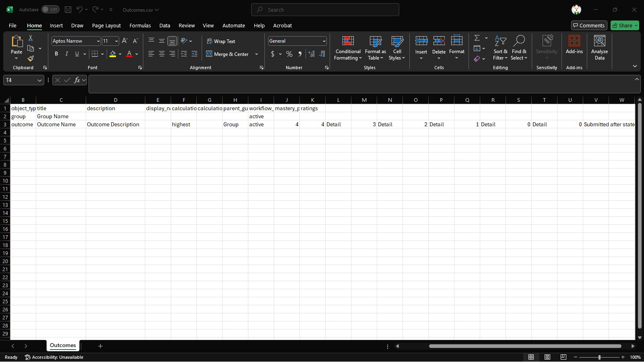The width and height of the screenshot is (644, 362).
Task: Click the Percent Style icon
Action: tap(289, 54)
